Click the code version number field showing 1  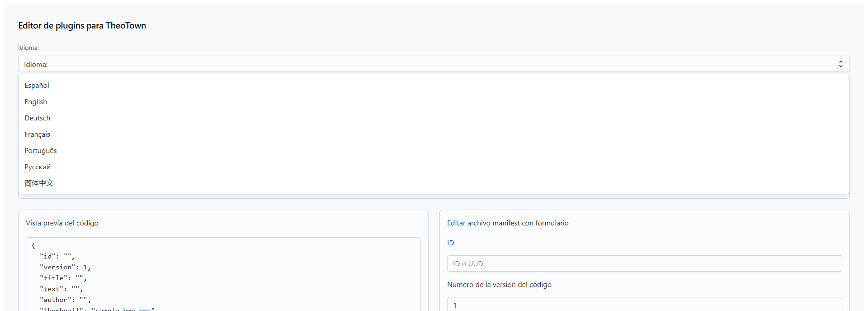click(x=644, y=304)
